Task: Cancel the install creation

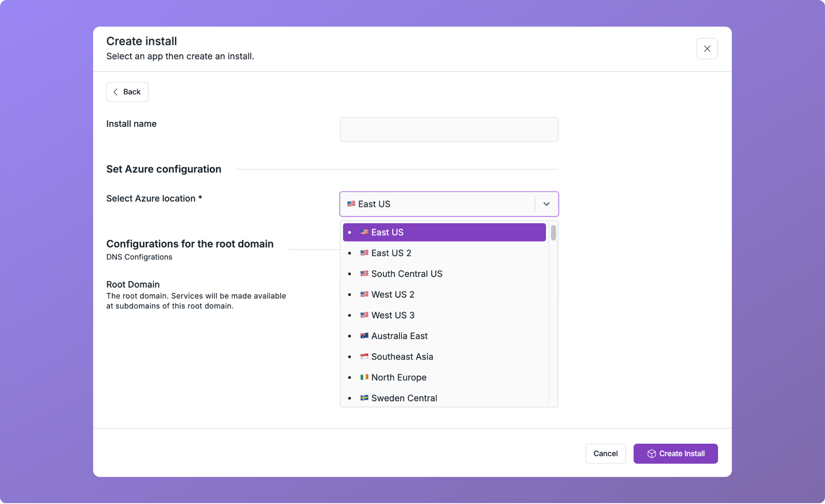Action: [x=605, y=454]
